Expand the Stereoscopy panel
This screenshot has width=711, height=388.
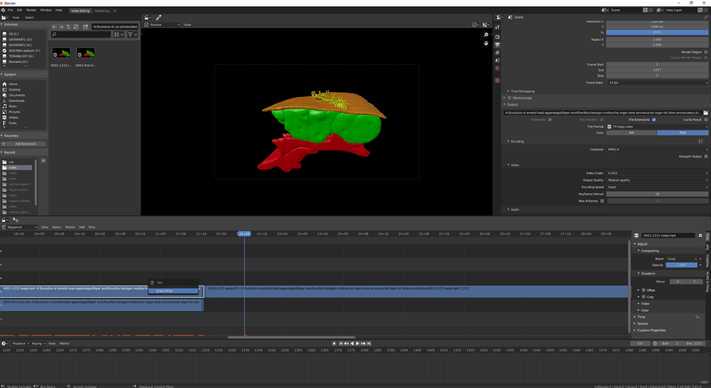click(x=520, y=98)
